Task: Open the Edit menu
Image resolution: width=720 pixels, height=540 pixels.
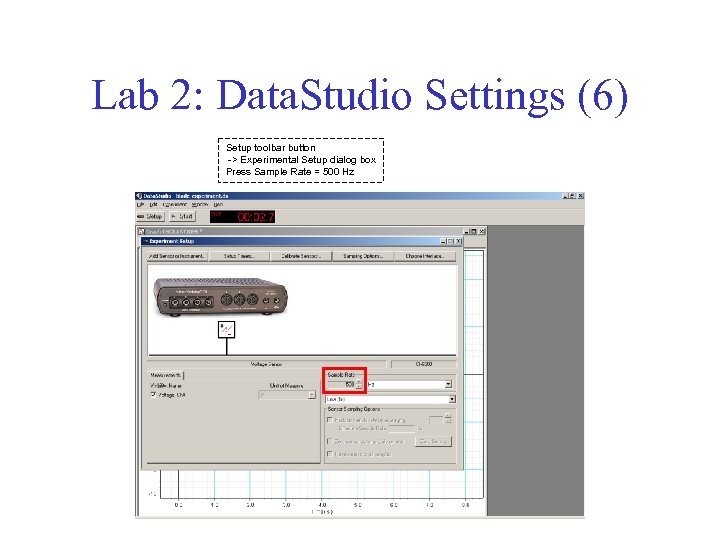Action: 153,204
